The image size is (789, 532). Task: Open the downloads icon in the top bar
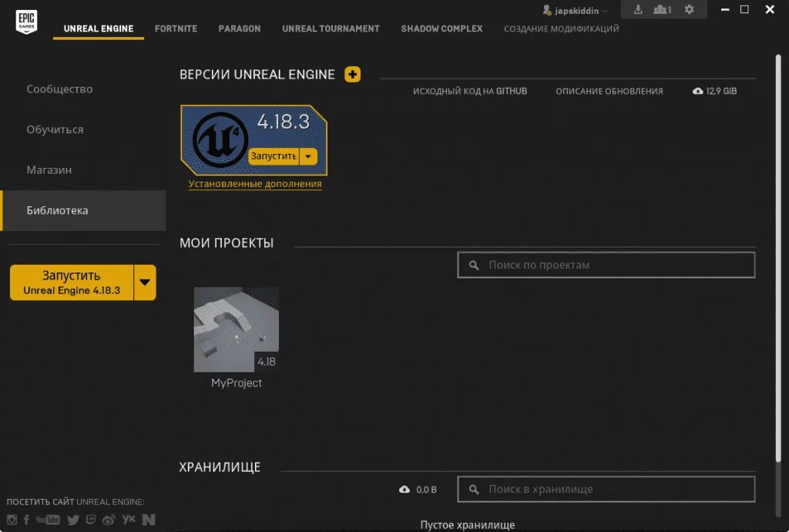coord(638,9)
